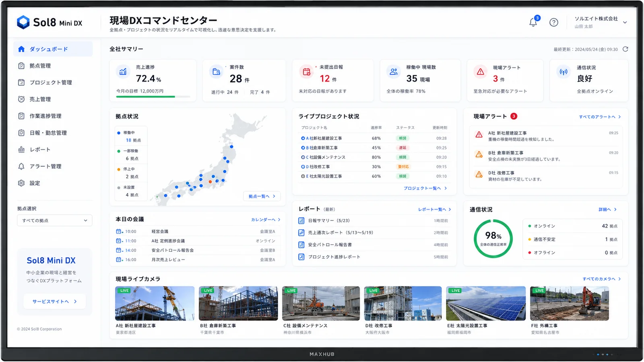Click the 安全パトロール報告書 report icon

[x=301, y=245]
